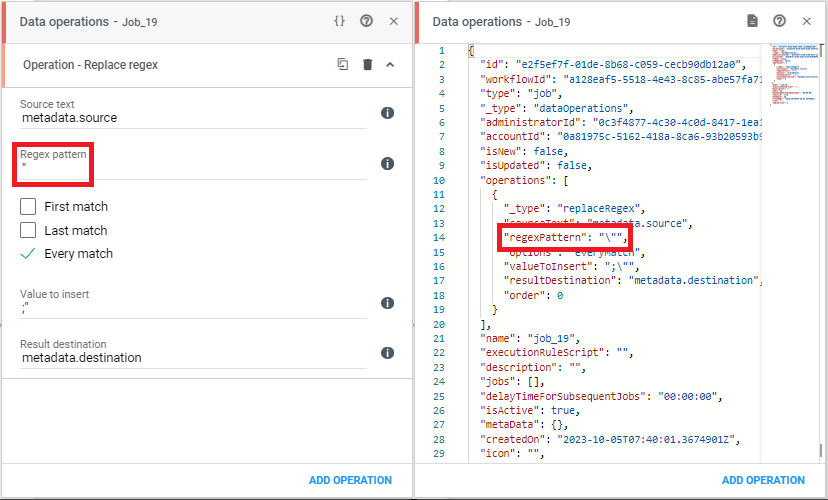The width and height of the screenshot is (828, 500).
Task: Click ADD OPERATION in left panel
Action: tap(350, 480)
